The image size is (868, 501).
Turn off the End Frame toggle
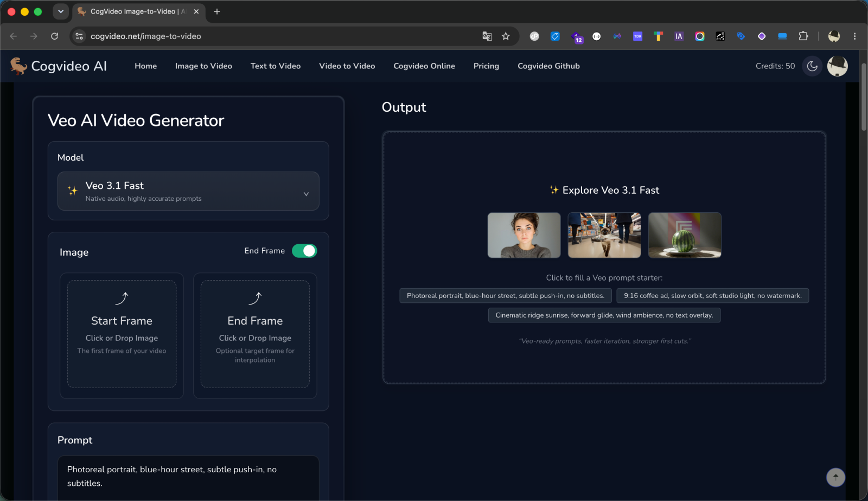coord(304,251)
